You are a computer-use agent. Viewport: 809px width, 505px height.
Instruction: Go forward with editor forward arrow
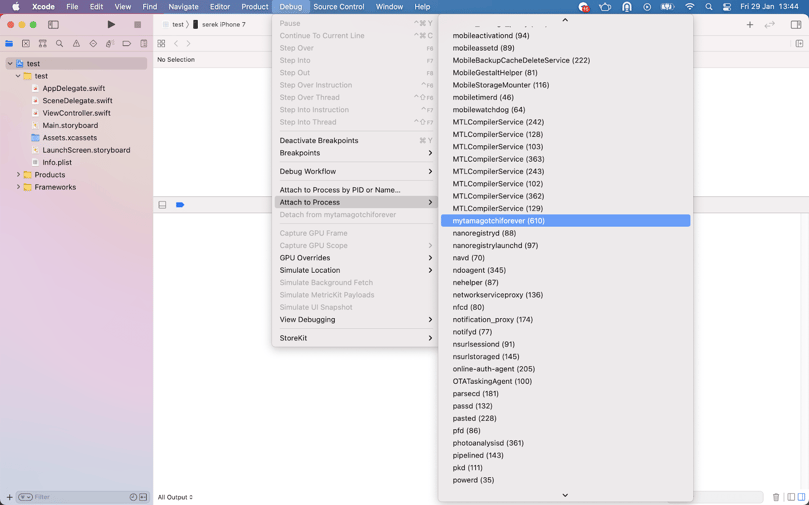pos(188,44)
